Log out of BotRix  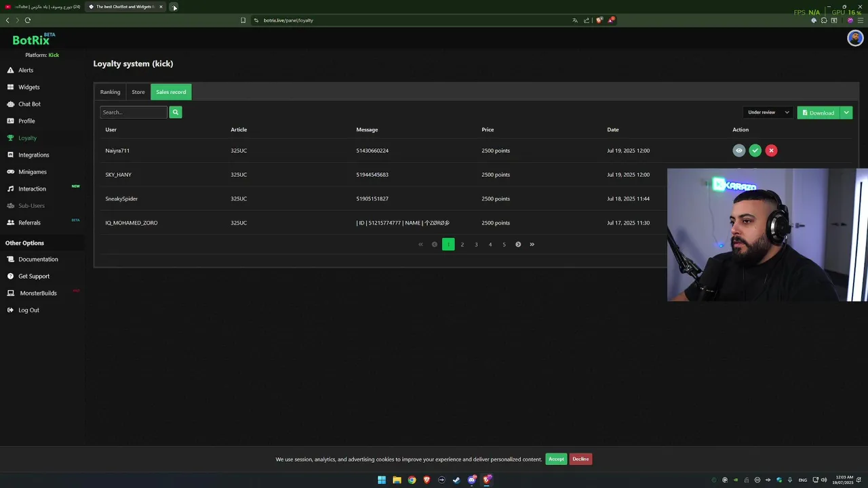(28, 310)
